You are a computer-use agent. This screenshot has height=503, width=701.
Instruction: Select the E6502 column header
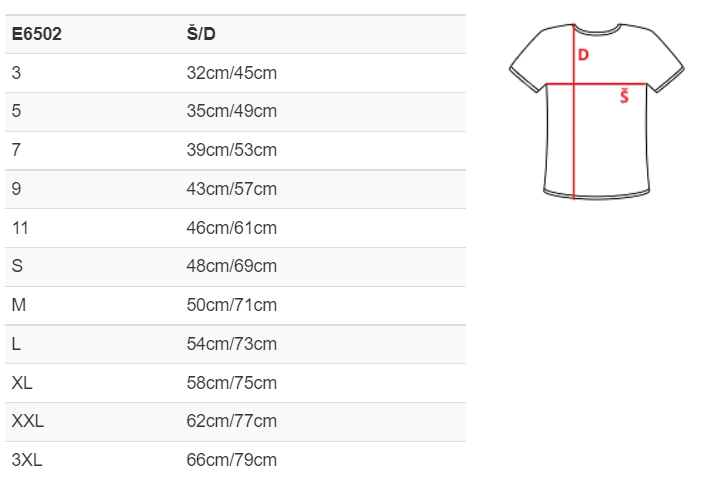click(37, 34)
